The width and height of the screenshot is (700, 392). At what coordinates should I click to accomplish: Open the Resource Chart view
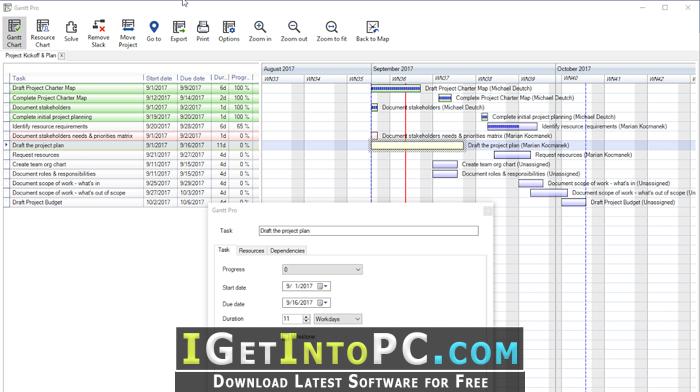click(42, 33)
